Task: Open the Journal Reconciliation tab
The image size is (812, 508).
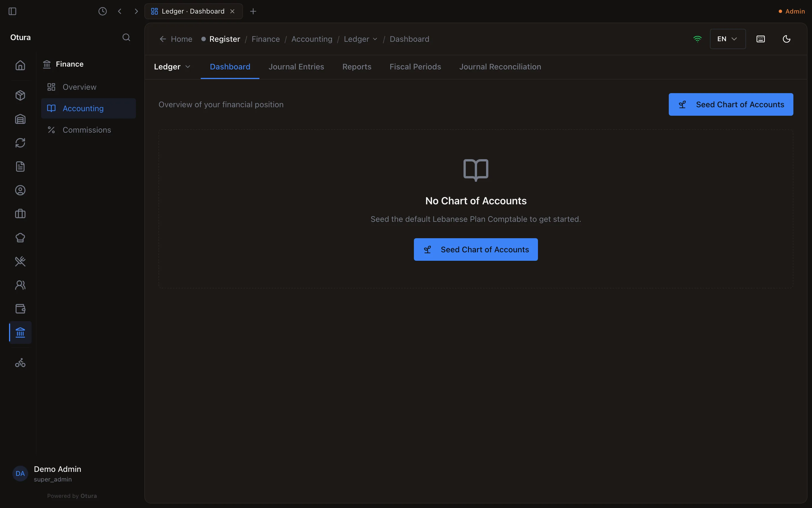Action: point(500,67)
